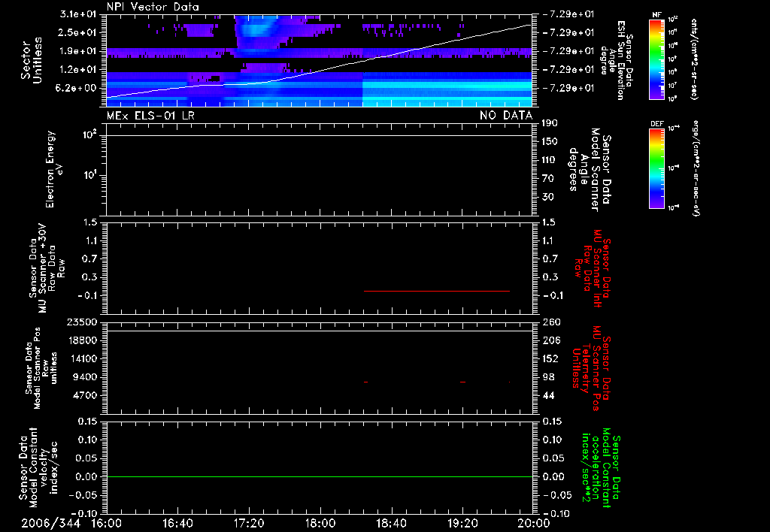Click the NF color scale bar
Viewport: 770px width, 532px height.
(657, 59)
